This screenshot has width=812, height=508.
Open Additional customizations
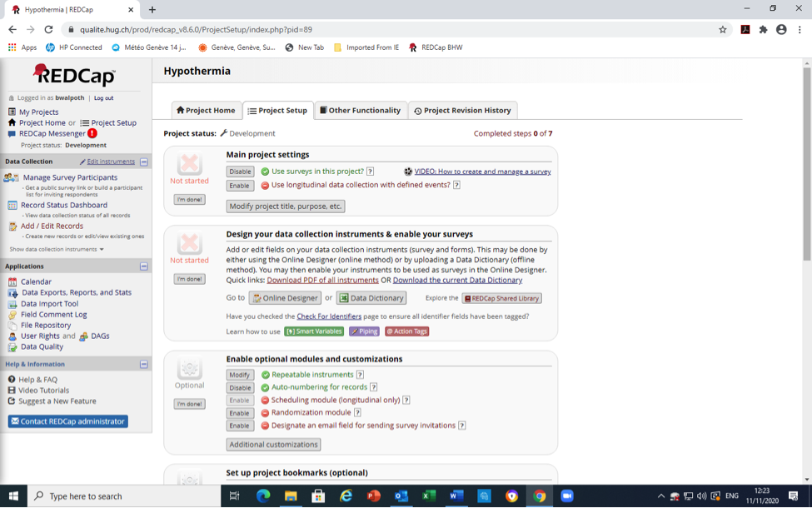(x=273, y=445)
